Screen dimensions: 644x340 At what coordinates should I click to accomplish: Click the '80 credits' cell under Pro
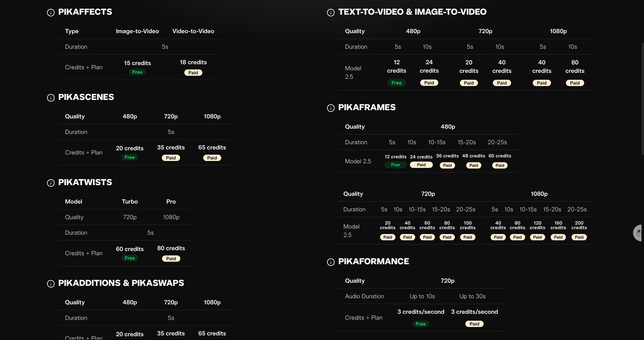click(x=171, y=248)
